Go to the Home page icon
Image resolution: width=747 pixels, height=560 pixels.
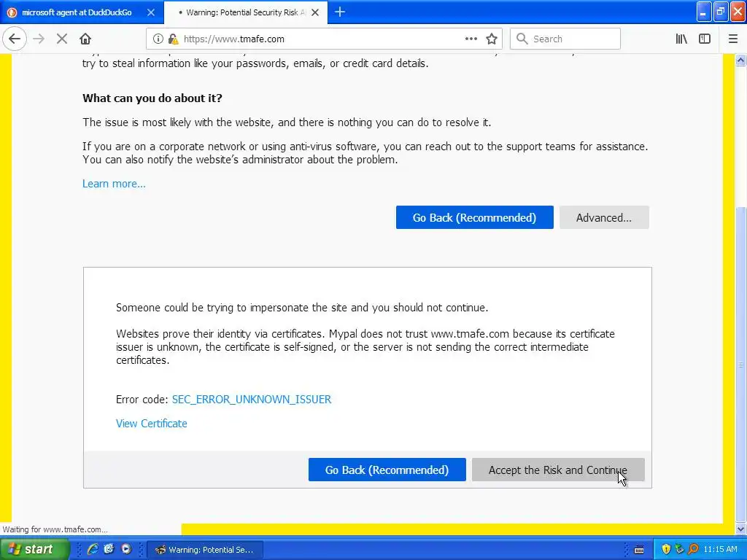pos(85,39)
